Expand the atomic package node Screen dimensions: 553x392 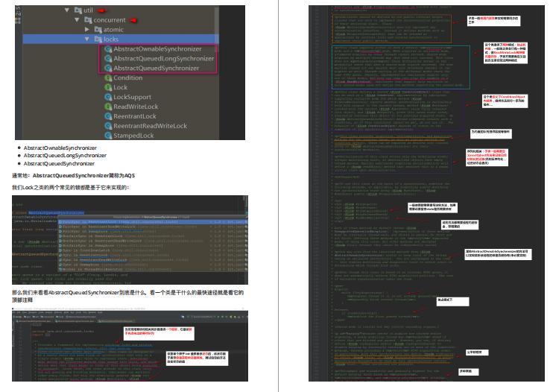87,30
